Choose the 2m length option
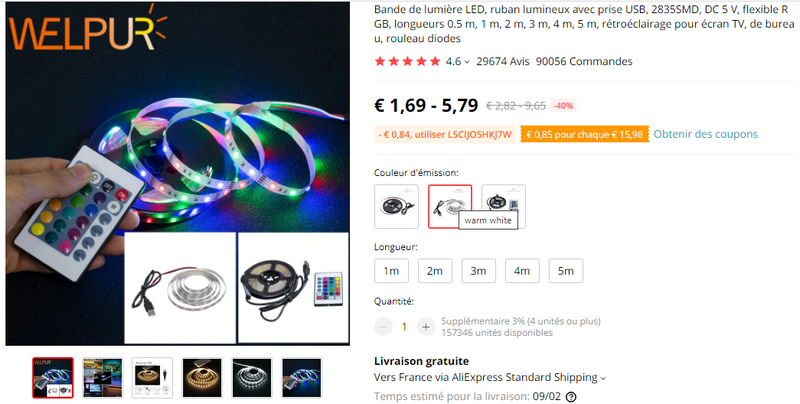This screenshot has width=800, height=404. pyautogui.click(x=435, y=271)
